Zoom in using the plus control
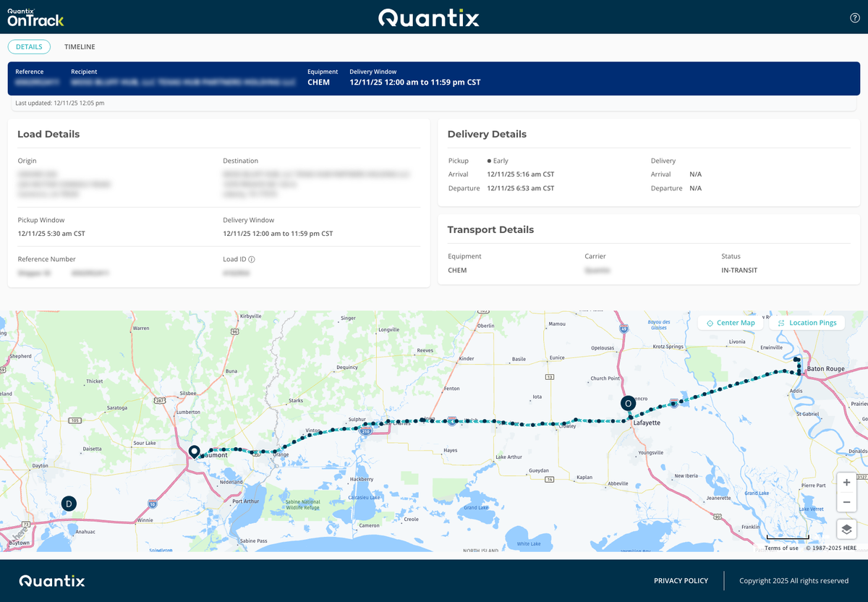 pos(846,482)
